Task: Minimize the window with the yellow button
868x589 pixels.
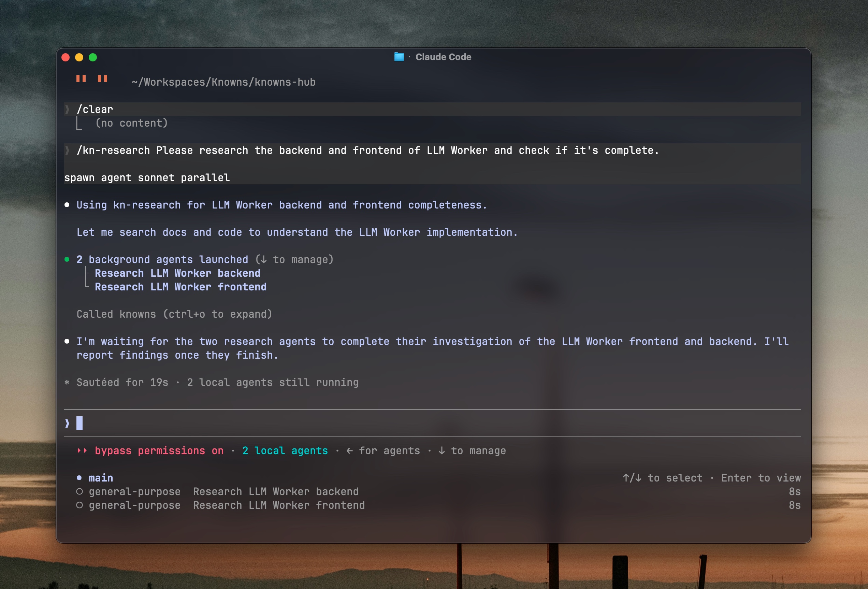Action: [x=79, y=57]
